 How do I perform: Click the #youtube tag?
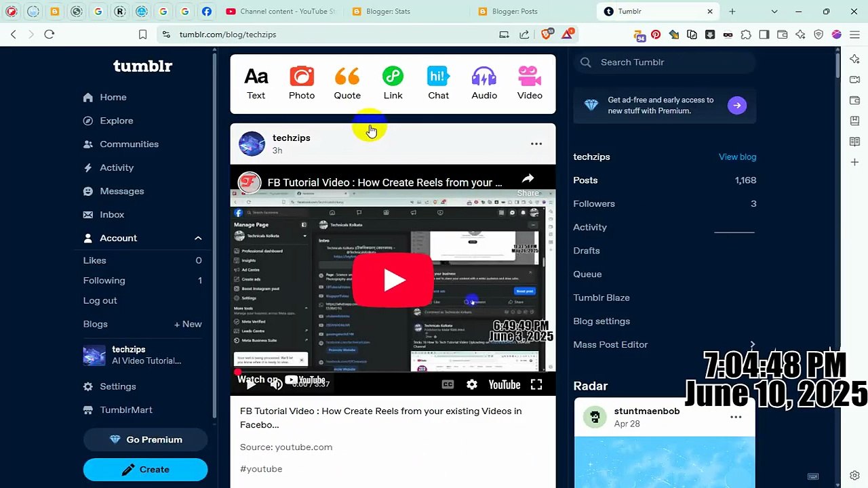pos(261,469)
